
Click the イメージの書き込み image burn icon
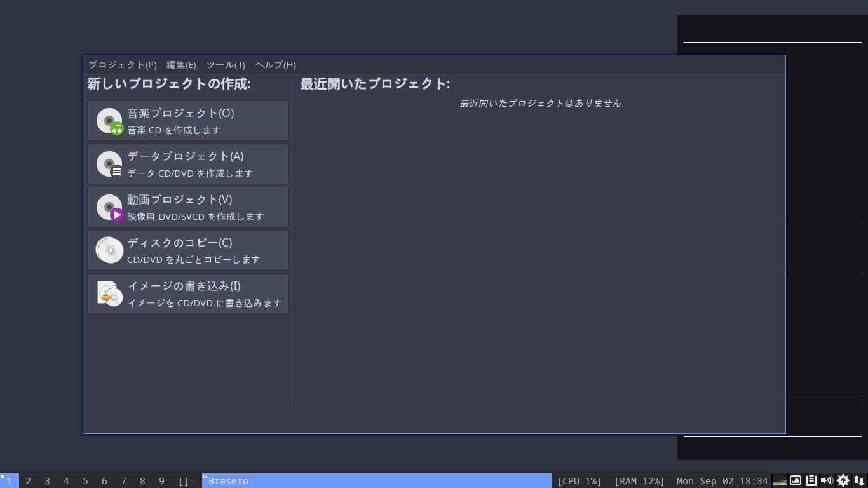pyautogui.click(x=109, y=293)
